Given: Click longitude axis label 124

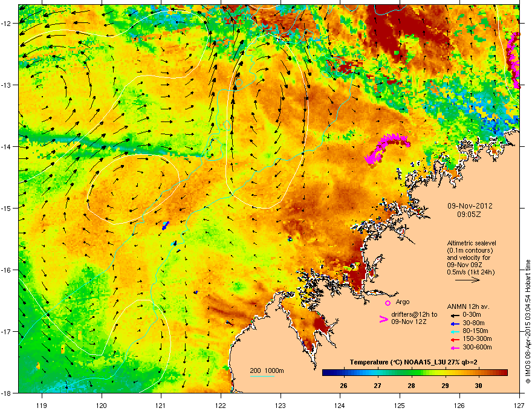Looking at the screenshot, I should 340,405.
